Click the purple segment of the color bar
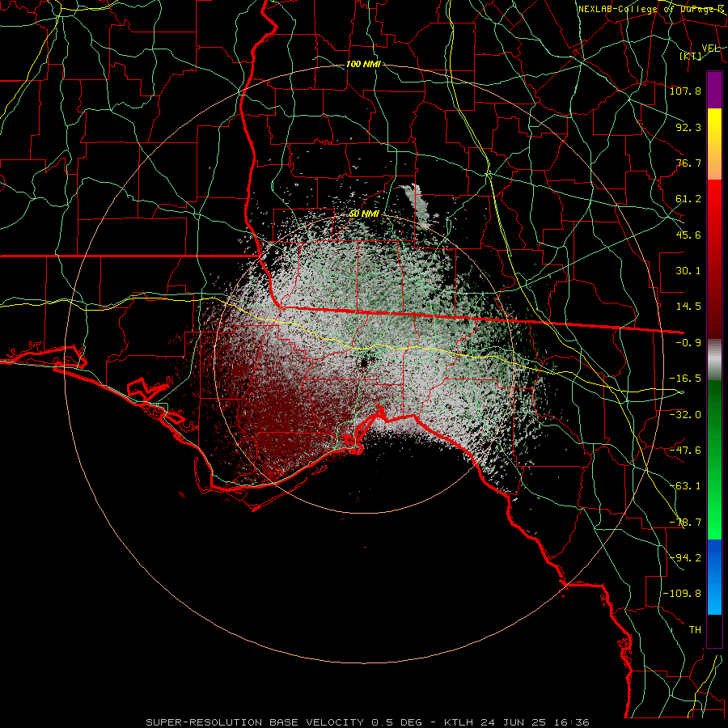 pos(714,90)
